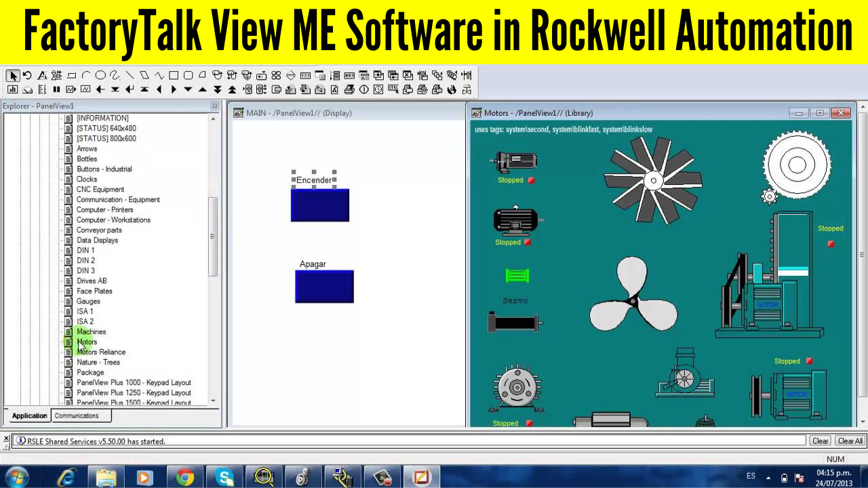This screenshot has height=488, width=868.
Task: Select Drives AB library item
Action: (x=92, y=281)
